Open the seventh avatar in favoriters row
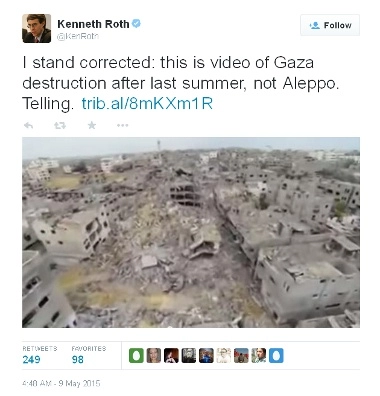Image resolution: width=380 pixels, height=396 pixels. point(241,355)
